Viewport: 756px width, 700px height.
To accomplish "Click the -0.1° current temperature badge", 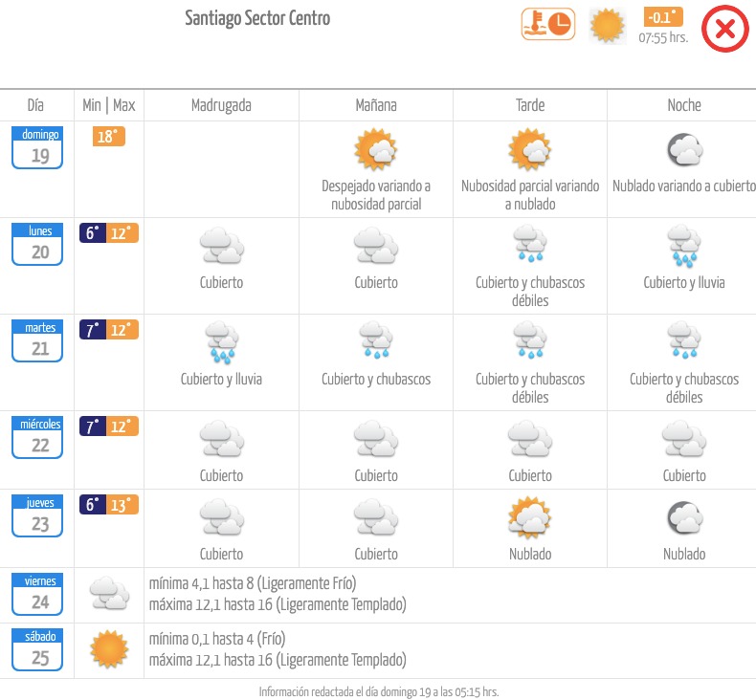I will coord(663,17).
